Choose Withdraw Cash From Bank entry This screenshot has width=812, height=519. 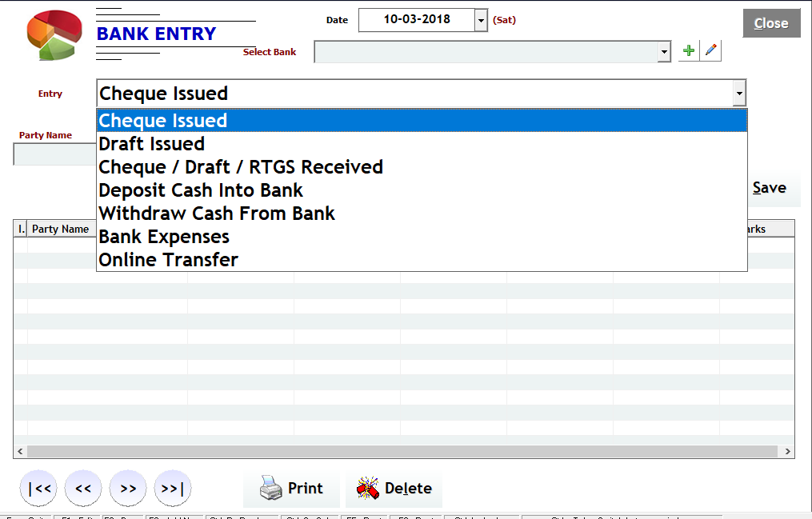422,214
